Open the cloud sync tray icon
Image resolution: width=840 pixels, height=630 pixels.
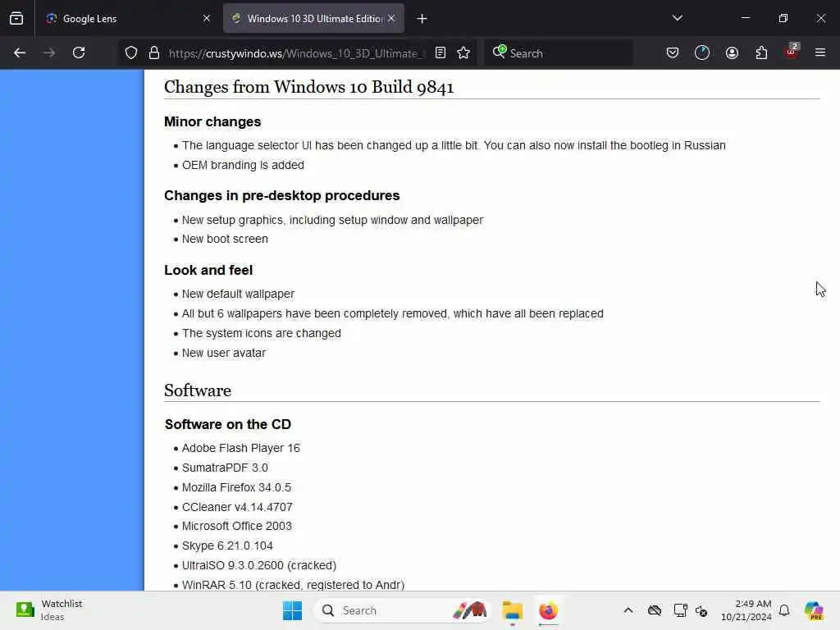click(x=655, y=610)
